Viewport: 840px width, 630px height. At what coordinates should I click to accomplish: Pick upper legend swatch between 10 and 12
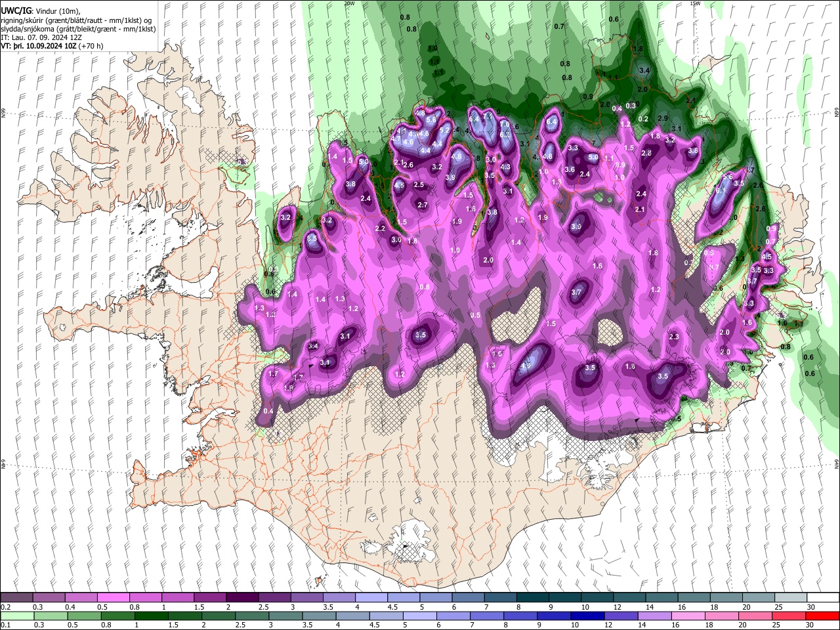pos(596,598)
